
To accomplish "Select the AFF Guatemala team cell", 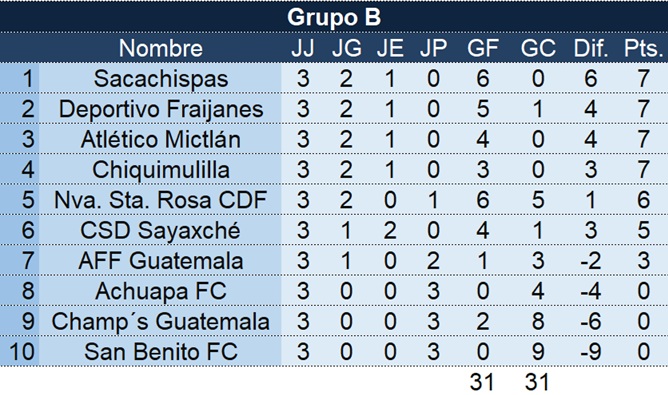I will coord(161,261).
